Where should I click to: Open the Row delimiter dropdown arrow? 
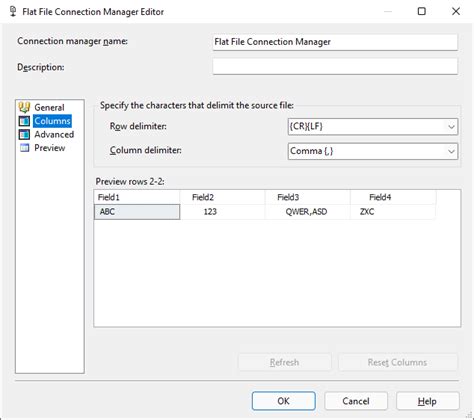coord(451,127)
